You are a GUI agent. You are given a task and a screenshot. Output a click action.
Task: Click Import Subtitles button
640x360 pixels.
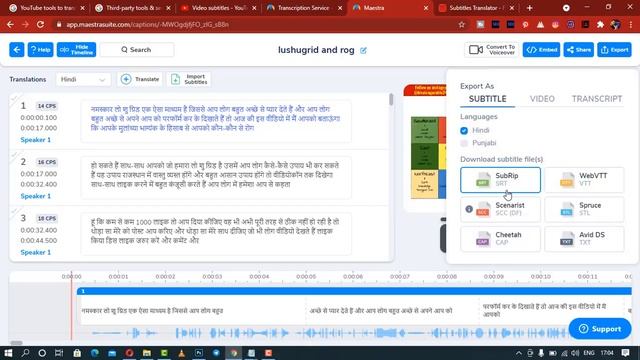189,79
